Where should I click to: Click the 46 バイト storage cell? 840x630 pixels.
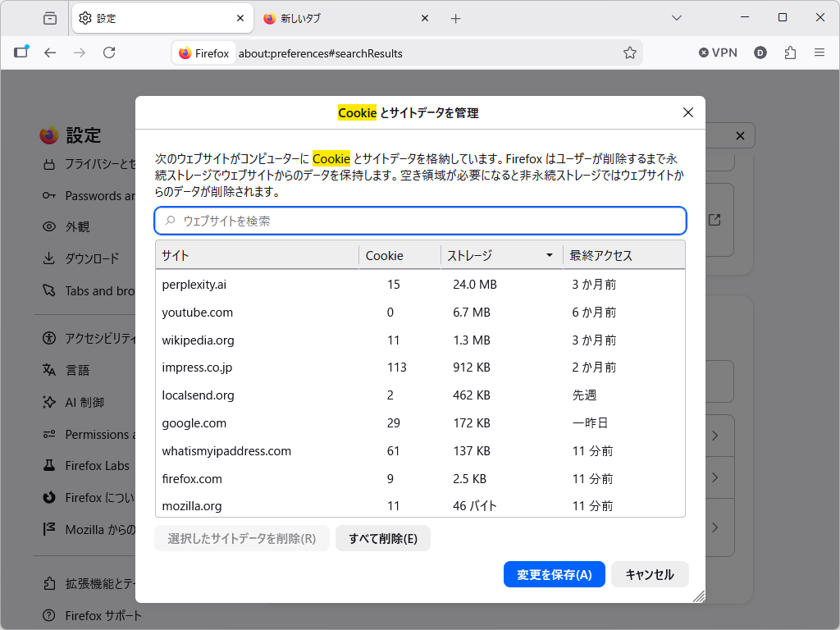tap(475, 505)
